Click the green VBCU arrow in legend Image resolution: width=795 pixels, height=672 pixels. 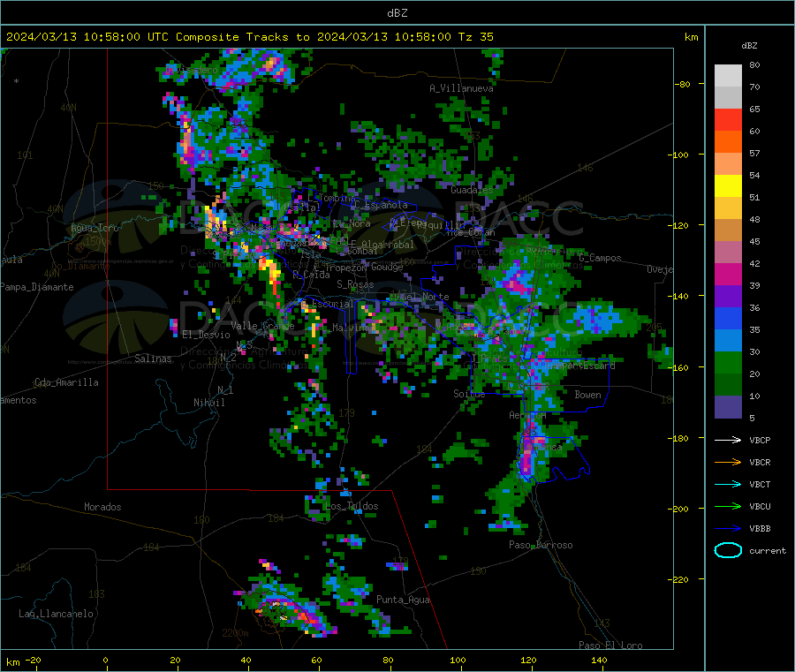728,506
